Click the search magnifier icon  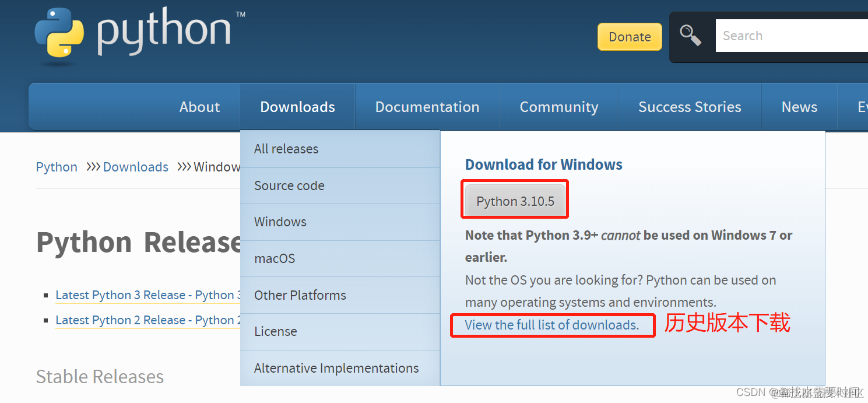click(x=691, y=36)
